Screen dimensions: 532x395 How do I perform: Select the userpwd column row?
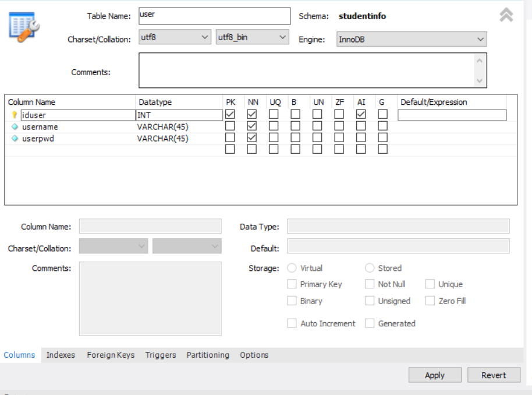(261, 138)
